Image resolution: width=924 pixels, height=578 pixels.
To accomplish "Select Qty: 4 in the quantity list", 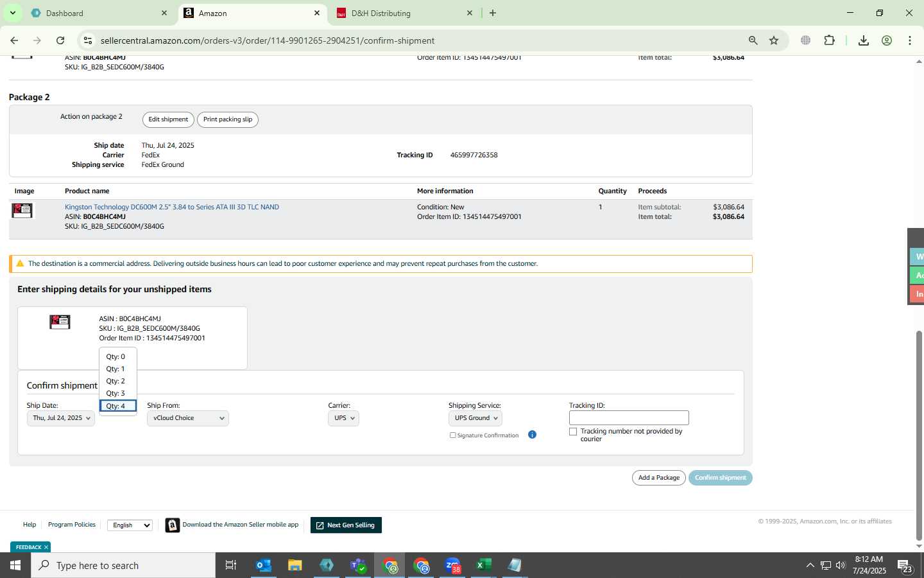I will (x=117, y=406).
